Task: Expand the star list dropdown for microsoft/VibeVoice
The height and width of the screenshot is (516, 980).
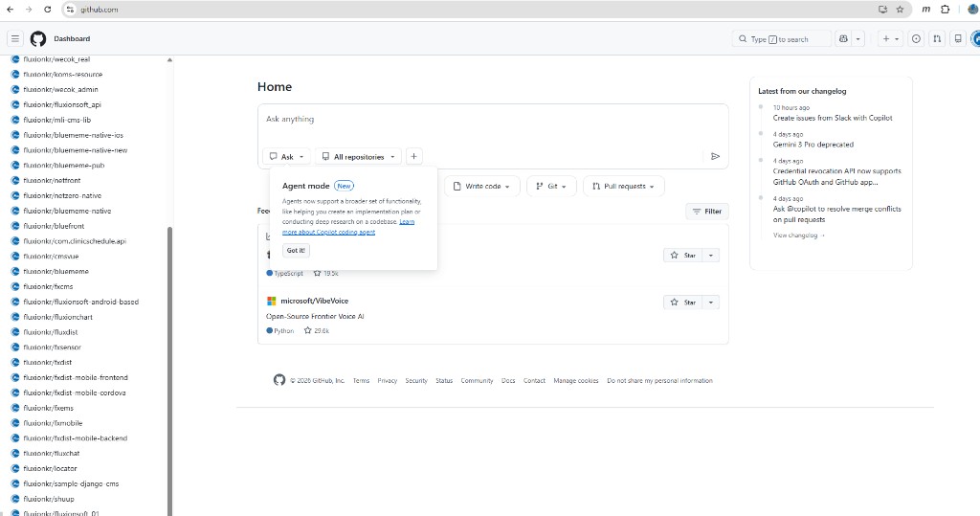Action: (x=711, y=303)
